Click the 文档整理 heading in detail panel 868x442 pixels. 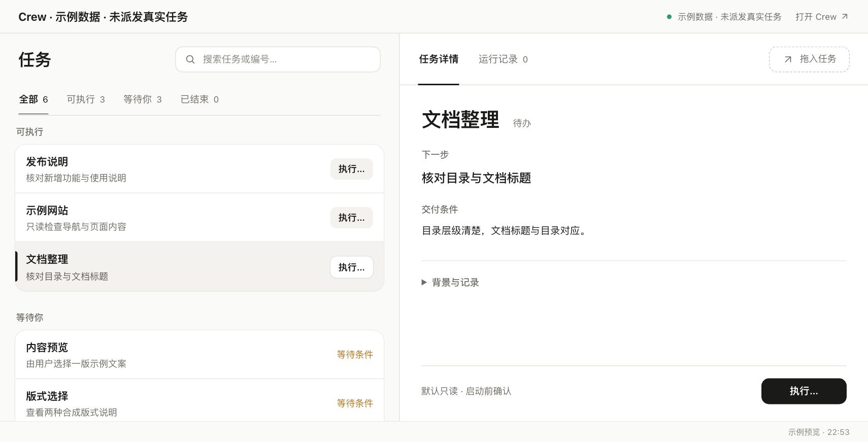coord(461,120)
